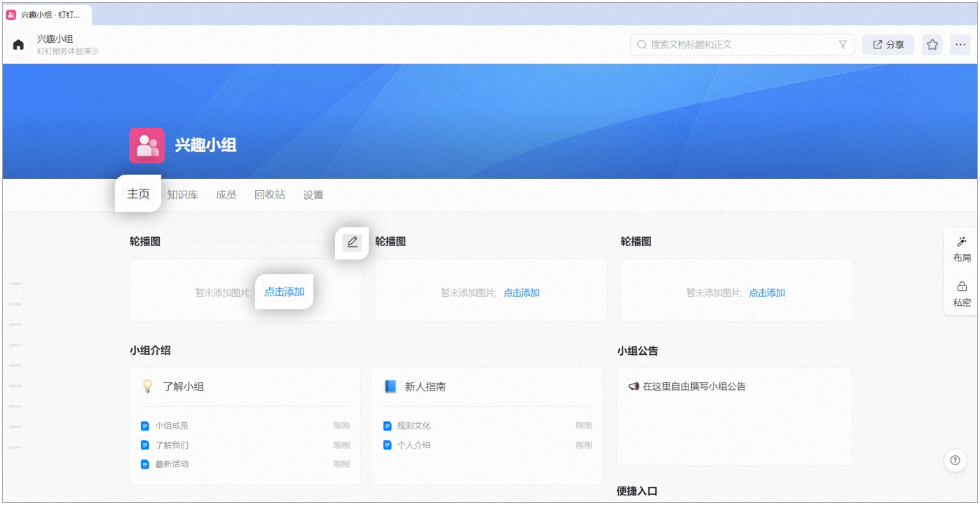
Task: Open the 规则文化 document in 新人指南
Action: click(414, 426)
